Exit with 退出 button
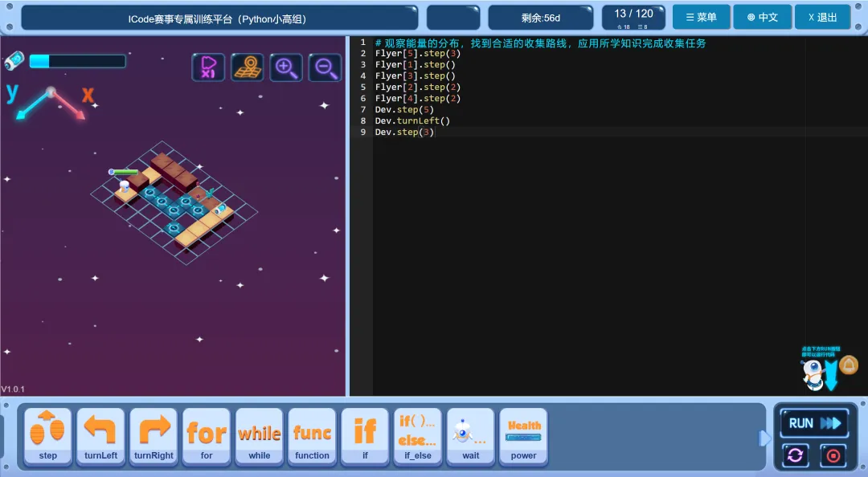Screen dimensions: 868x477 pyautogui.click(x=823, y=17)
